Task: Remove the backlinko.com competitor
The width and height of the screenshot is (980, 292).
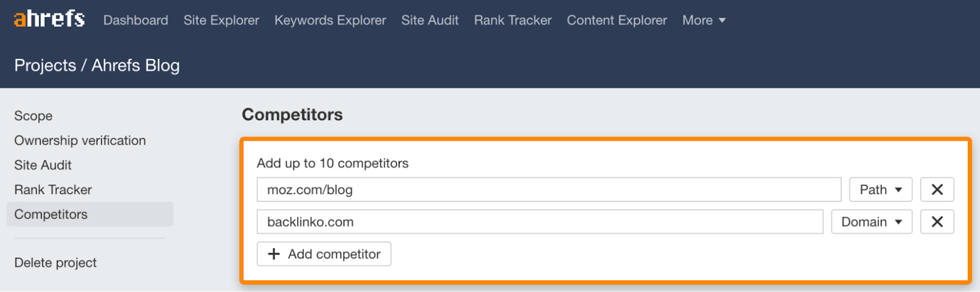Action: coord(937,222)
